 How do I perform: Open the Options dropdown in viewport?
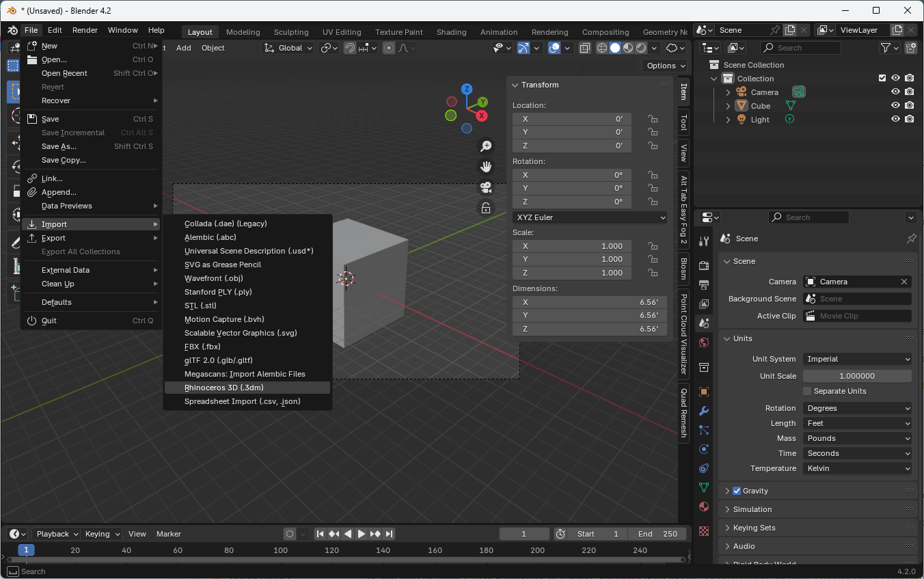pyautogui.click(x=665, y=66)
